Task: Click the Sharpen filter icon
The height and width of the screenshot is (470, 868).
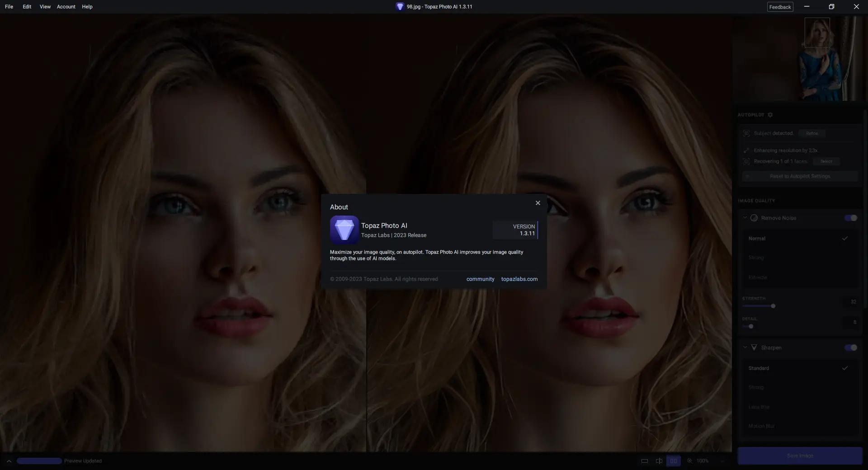Action: point(754,348)
